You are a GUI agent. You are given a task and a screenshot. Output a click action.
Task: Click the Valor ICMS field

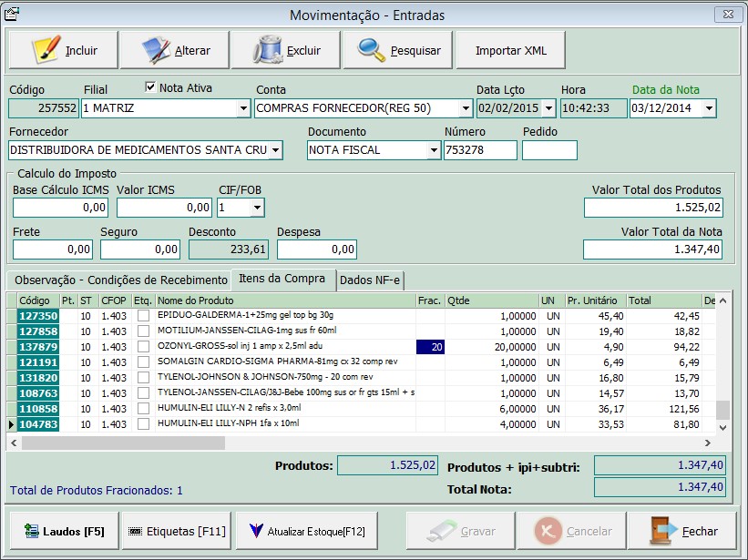pos(164,208)
